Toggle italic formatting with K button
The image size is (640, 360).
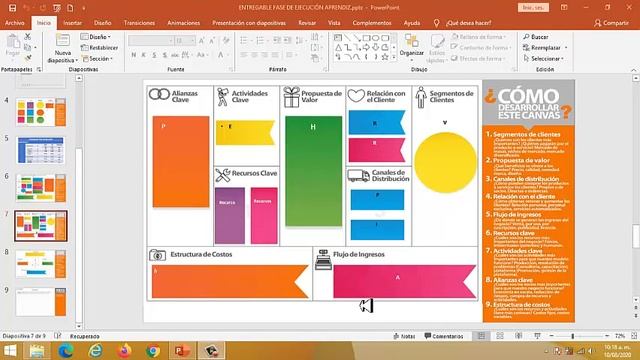[144, 55]
